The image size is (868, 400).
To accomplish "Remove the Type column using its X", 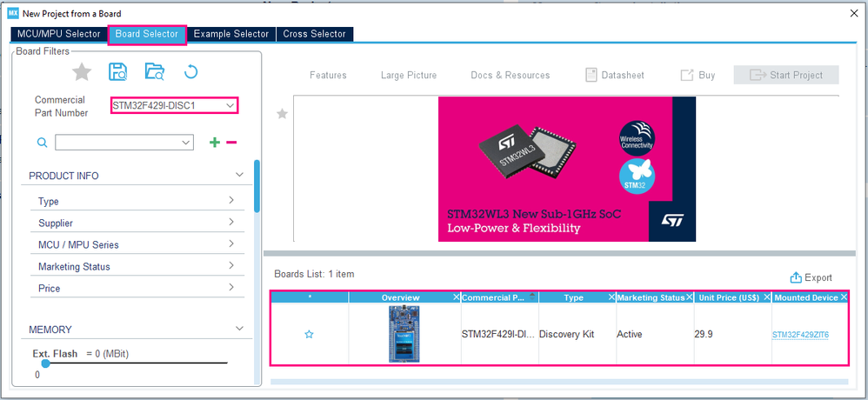I will coord(611,297).
